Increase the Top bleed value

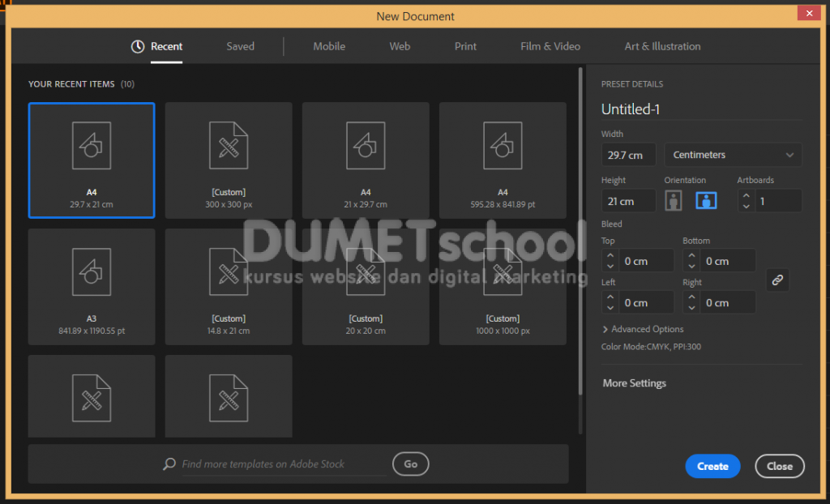[610, 256]
